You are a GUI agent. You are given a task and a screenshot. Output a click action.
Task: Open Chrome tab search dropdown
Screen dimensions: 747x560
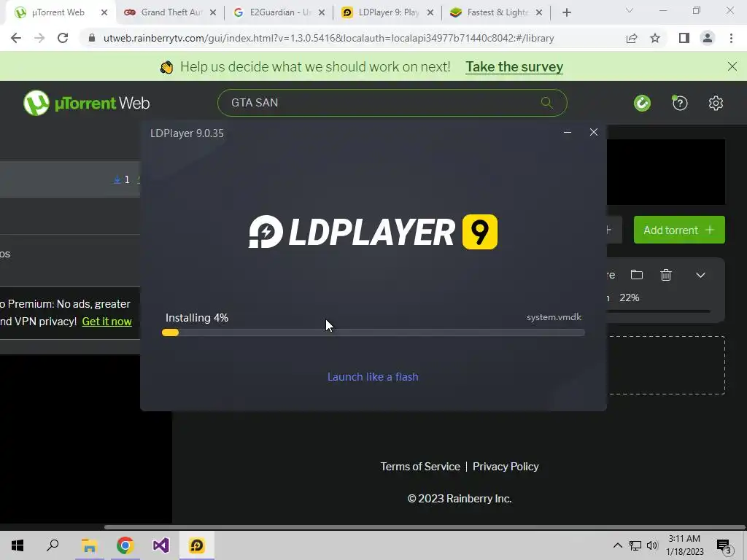(x=630, y=10)
